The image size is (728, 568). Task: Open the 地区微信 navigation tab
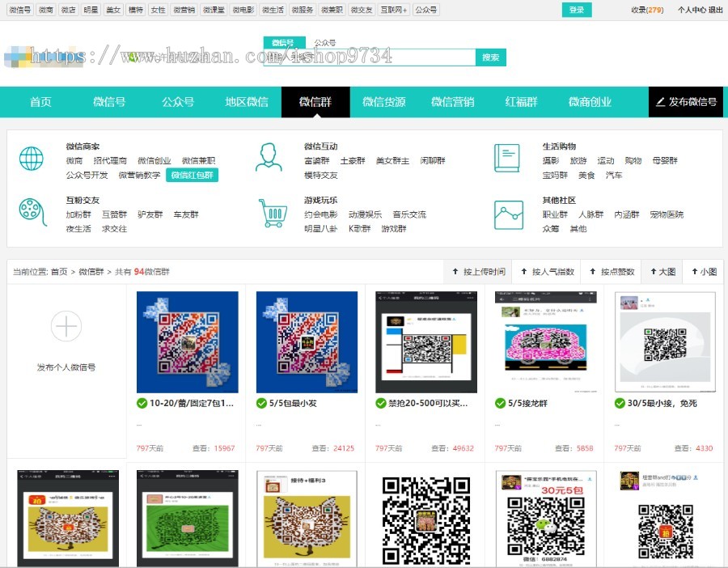tap(247, 102)
